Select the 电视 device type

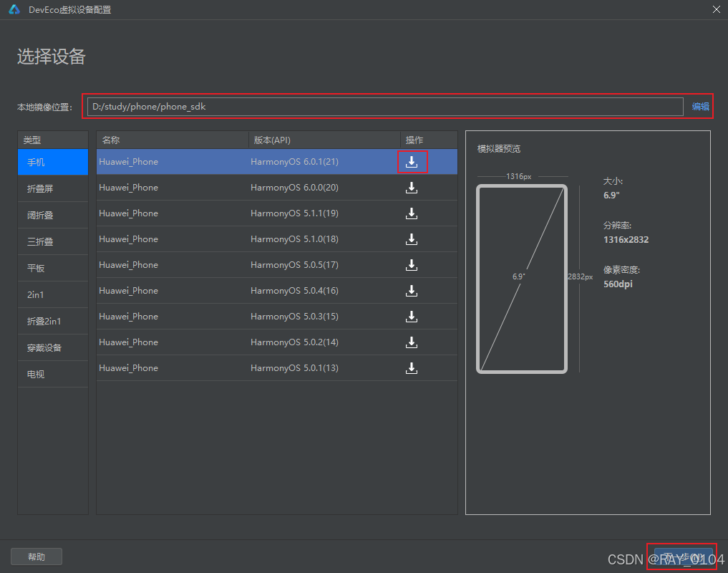click(x=53, y=374)
